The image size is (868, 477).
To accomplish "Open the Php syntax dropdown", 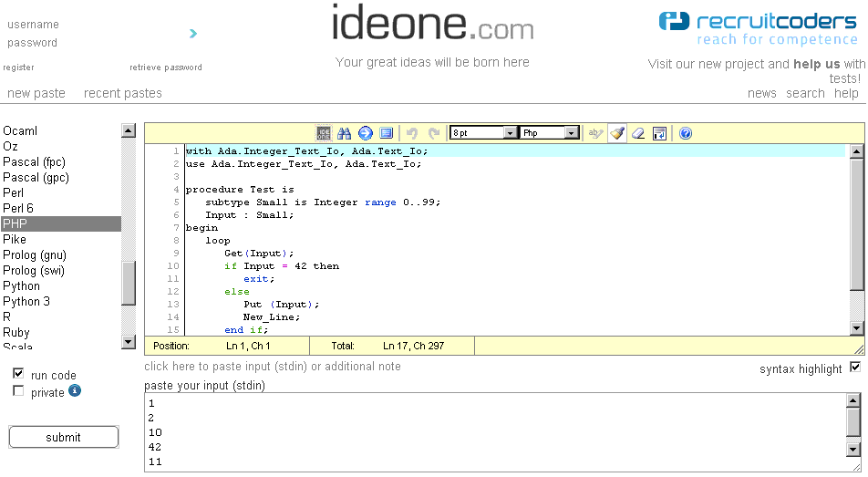I will pos(551,133).
